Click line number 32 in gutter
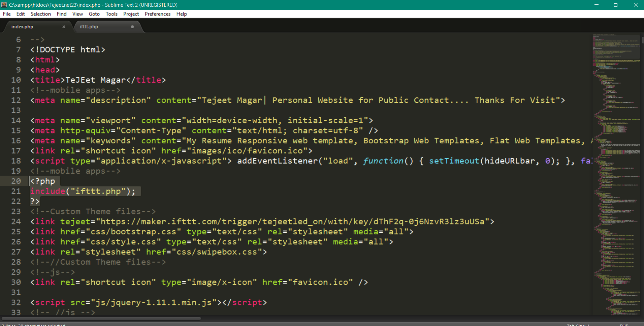The width and height of the screenshot is (644, 326). (x=16, y=302)
